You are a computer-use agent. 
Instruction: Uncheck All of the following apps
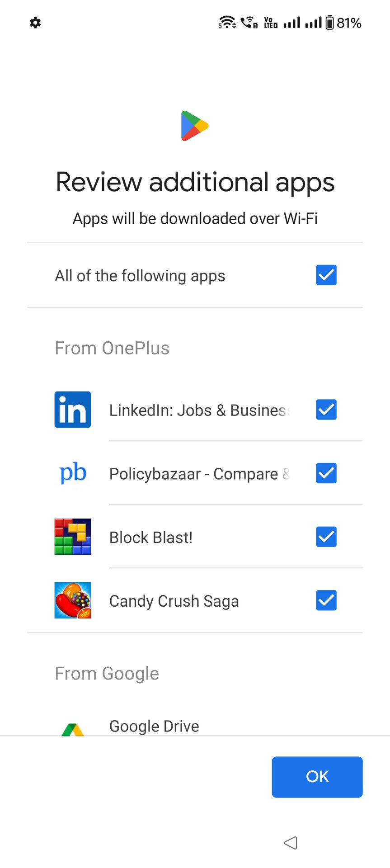pos(326,275)
